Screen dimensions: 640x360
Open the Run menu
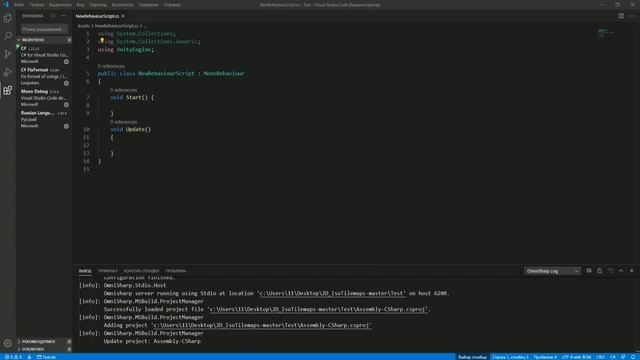coord(122,5)
